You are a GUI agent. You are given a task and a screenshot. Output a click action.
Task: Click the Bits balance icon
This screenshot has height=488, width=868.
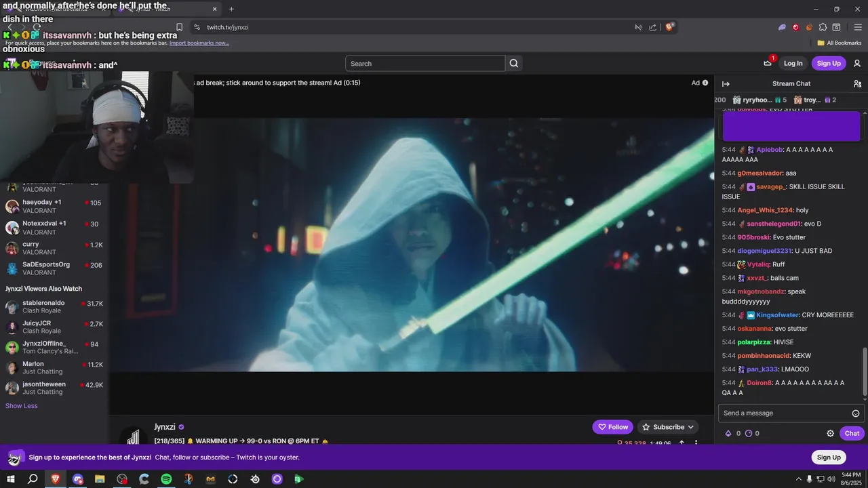pyautogui.click(x=728, y=433)
